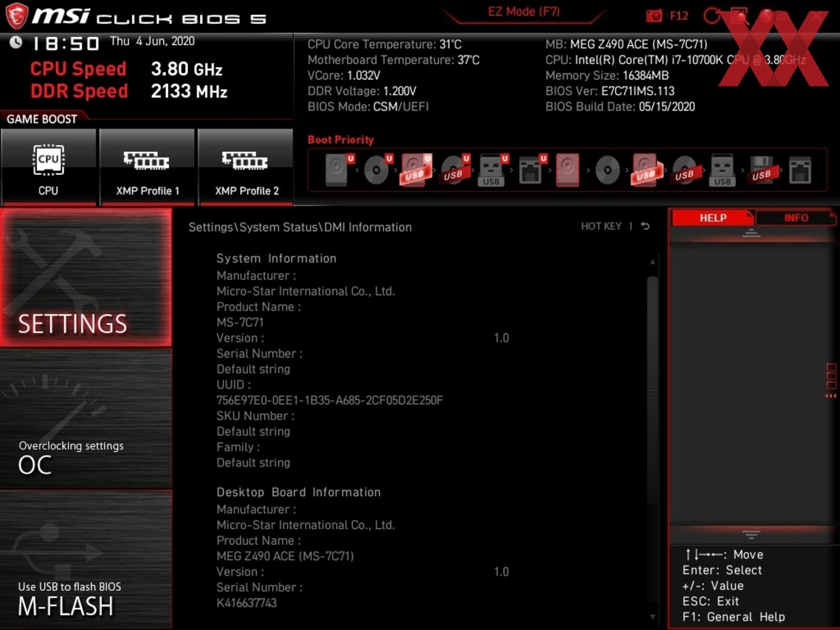Click the SKU Number label
Viewport: 840px width, 630px height.
256,416
